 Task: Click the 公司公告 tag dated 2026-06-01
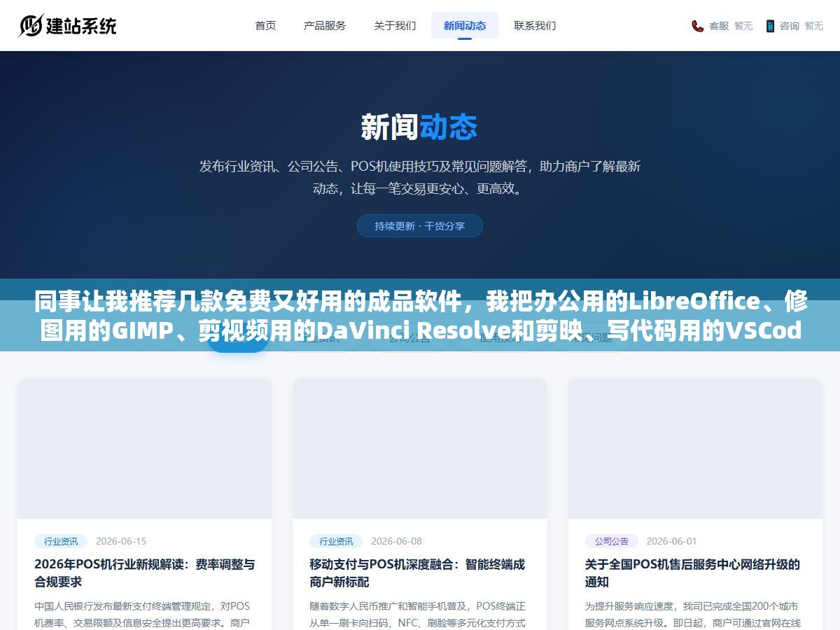pos(612,541)
